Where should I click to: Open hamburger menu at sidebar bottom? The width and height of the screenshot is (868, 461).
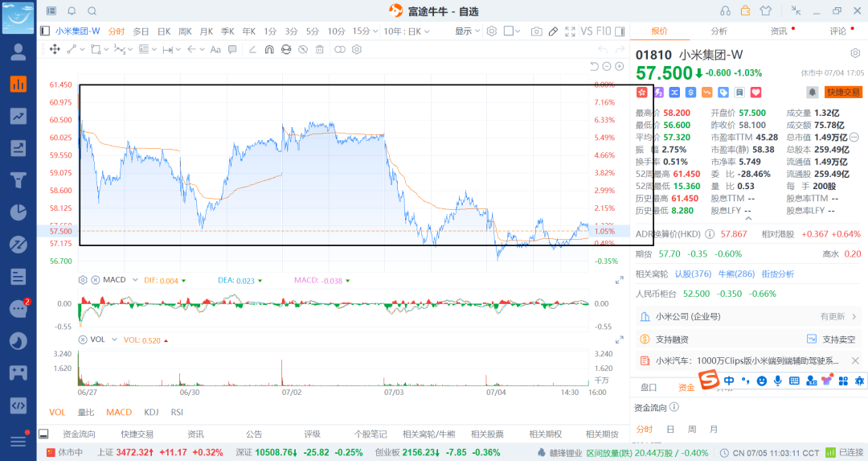click(x=18, y=441)
